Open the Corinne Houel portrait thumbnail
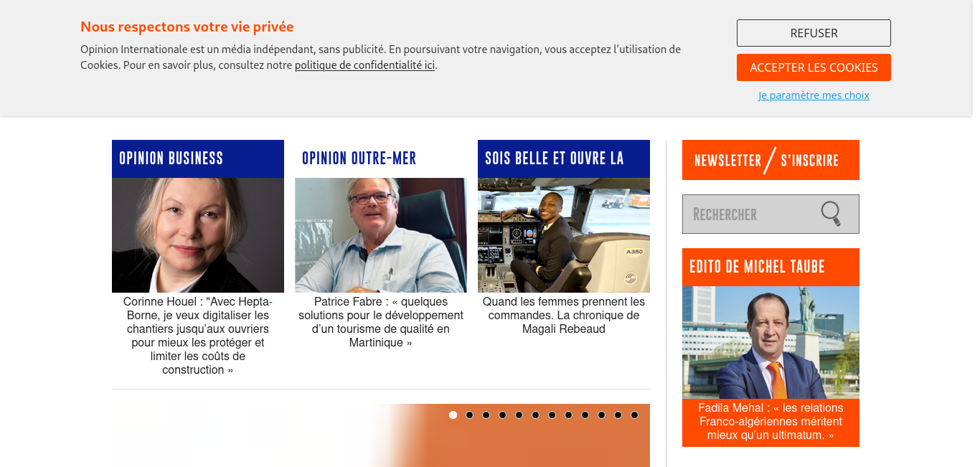Viewport: 980px width, 467px height. point(198,235)
